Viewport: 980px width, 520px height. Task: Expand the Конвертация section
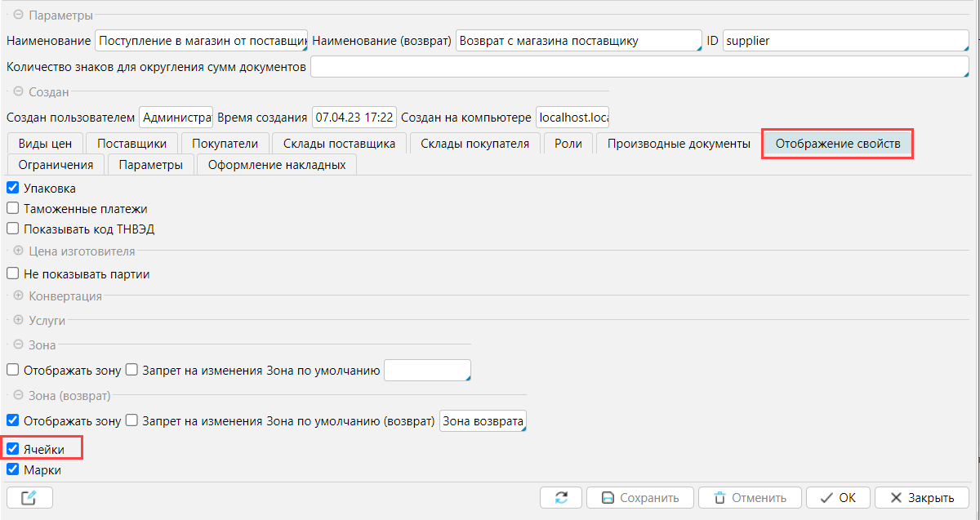coord(18,296)
